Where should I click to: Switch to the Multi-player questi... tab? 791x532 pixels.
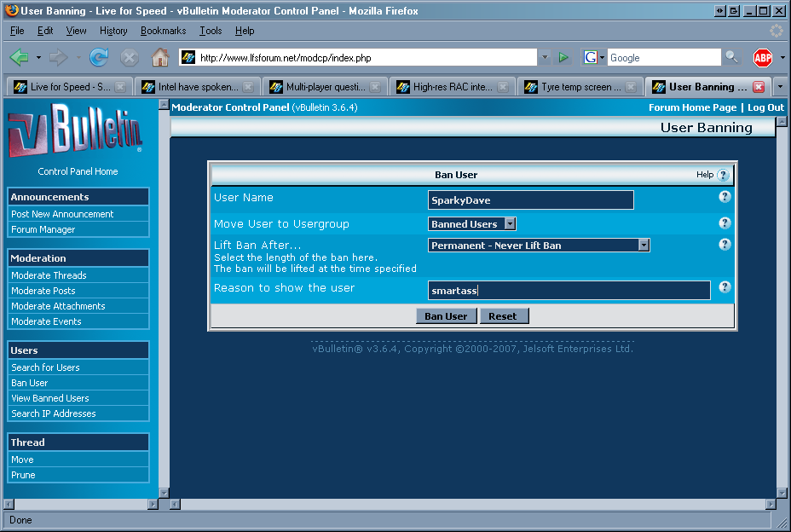click(326, 87)
